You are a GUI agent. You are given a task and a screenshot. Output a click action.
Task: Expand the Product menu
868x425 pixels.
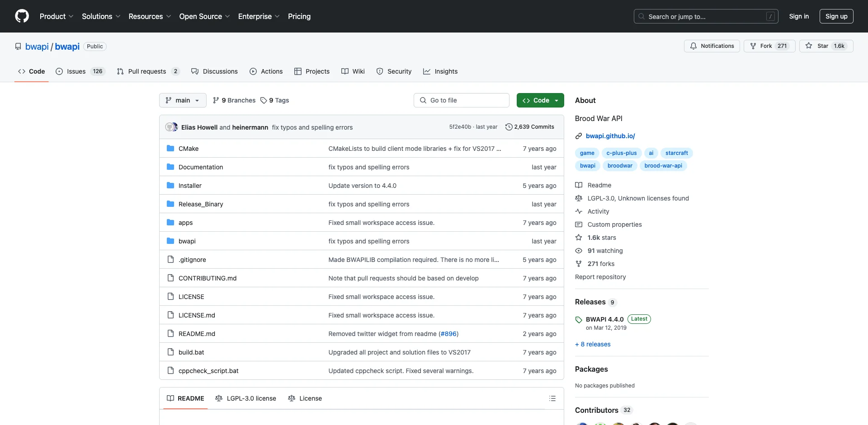pyautogui.click(x=57, y=16)
